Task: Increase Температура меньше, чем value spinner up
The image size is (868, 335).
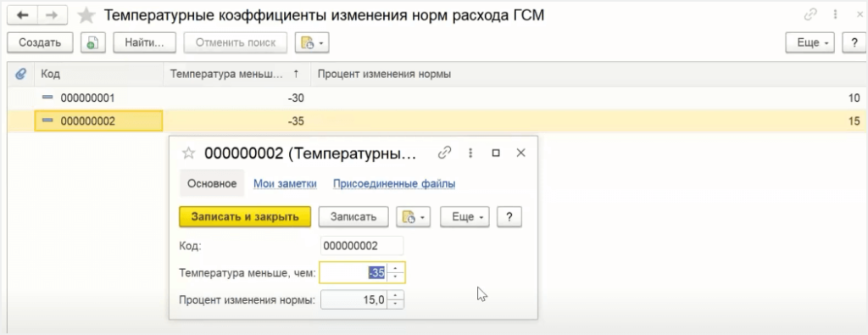Action: [395, 268]
